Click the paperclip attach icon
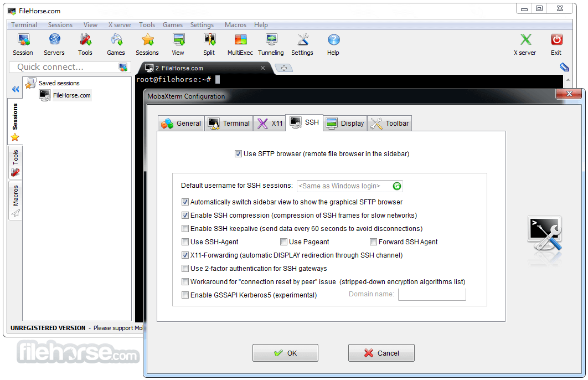This screenshot has height=380, width=588. [x=564, y=67]
